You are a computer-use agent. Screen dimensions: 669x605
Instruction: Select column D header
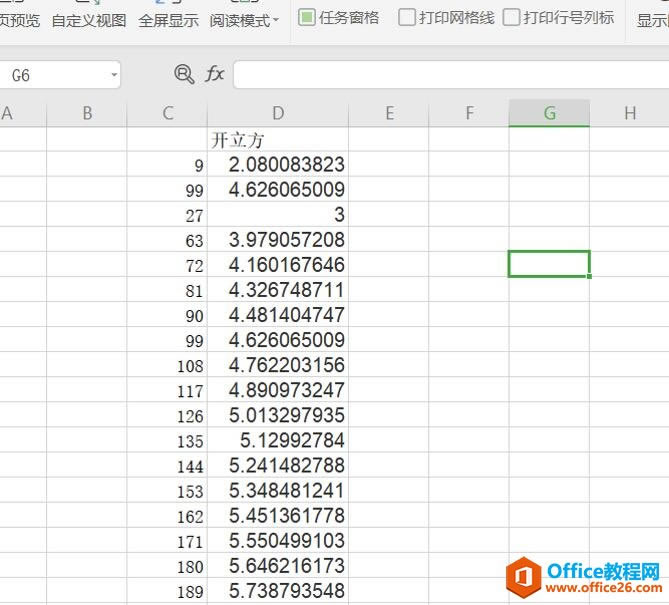click(x=278, y=113)
